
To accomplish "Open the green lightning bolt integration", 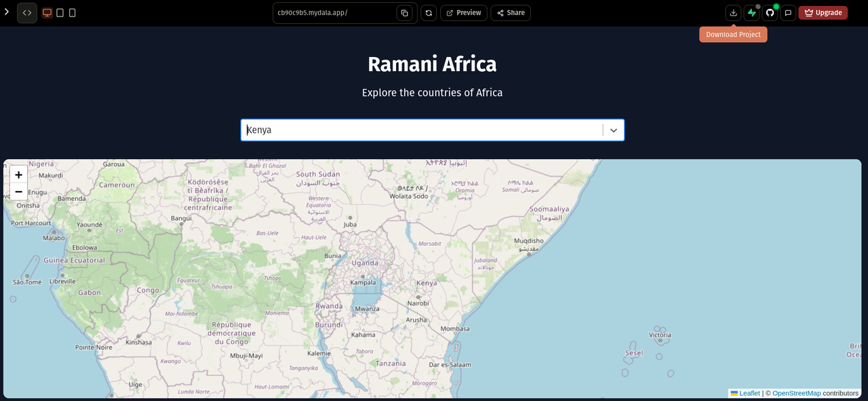I will (x=751, y=13).
